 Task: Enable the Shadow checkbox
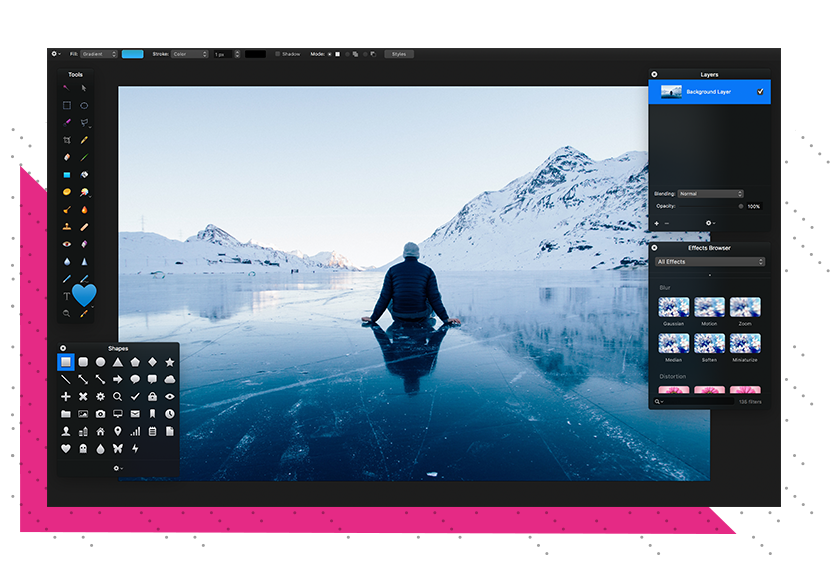tap(278, 54)
